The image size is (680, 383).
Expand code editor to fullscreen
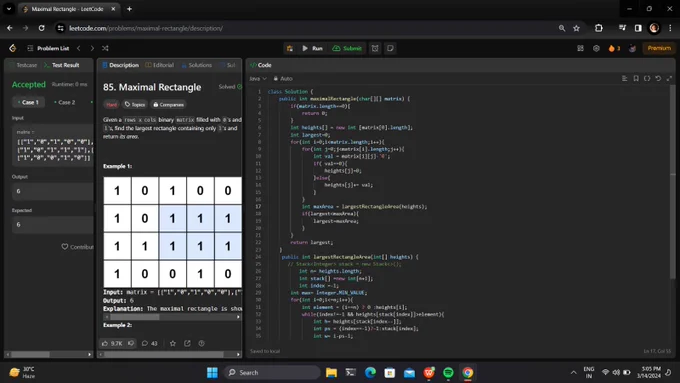click(669, 79)
